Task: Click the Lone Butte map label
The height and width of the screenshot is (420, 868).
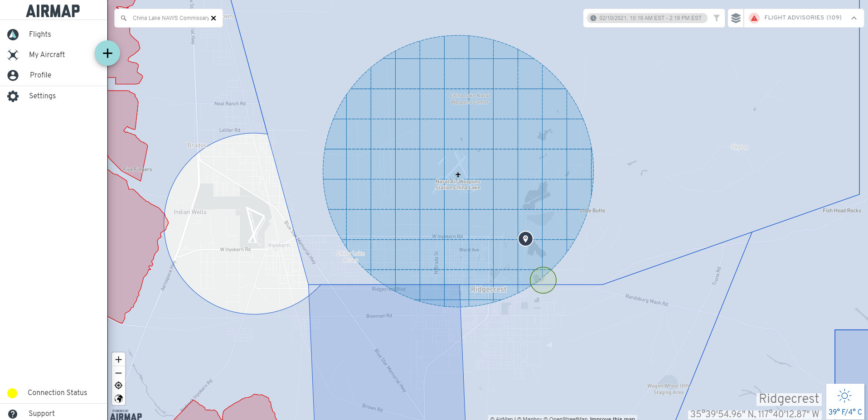Action: coord(592,211)
